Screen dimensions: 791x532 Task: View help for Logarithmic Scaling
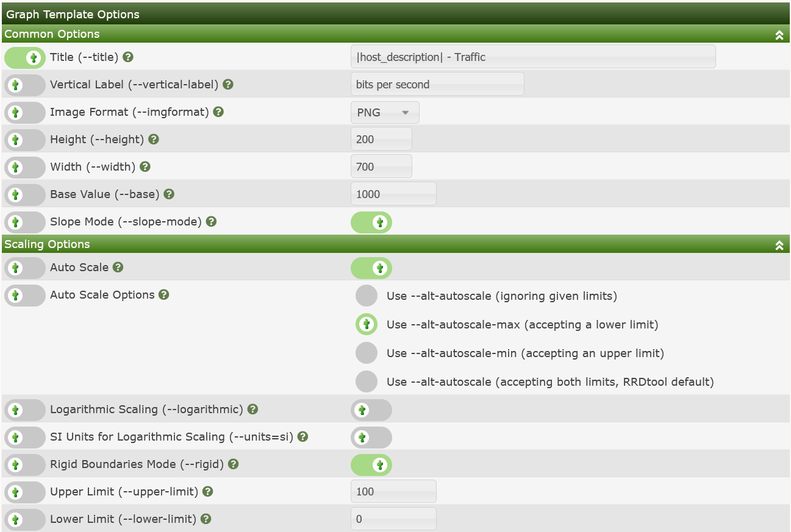[x=253, y=410]
